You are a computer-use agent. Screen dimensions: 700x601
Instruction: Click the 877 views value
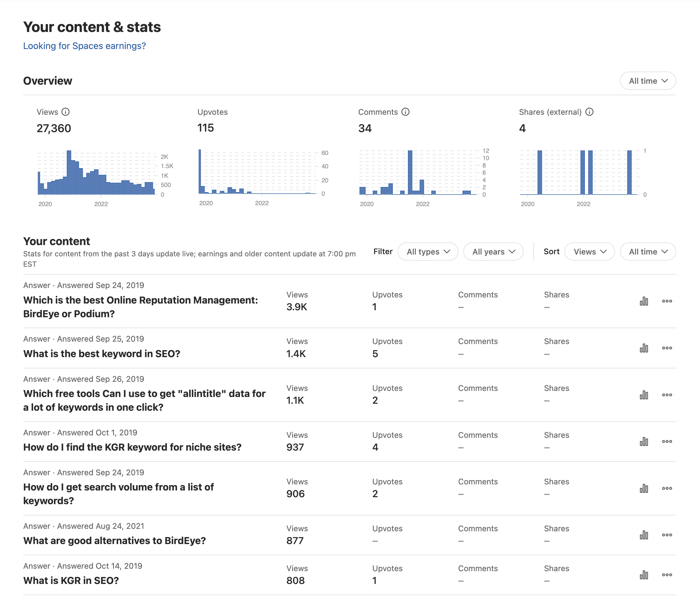[x=295, y=541]
